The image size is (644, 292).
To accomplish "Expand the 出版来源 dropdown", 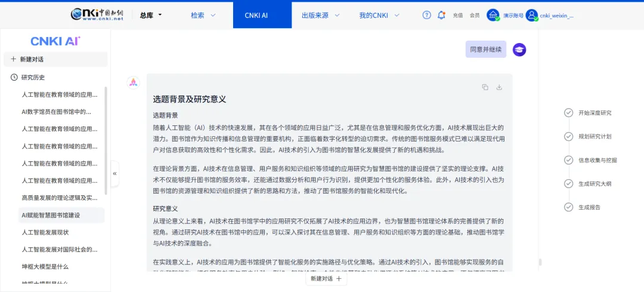I will [320, 15].
